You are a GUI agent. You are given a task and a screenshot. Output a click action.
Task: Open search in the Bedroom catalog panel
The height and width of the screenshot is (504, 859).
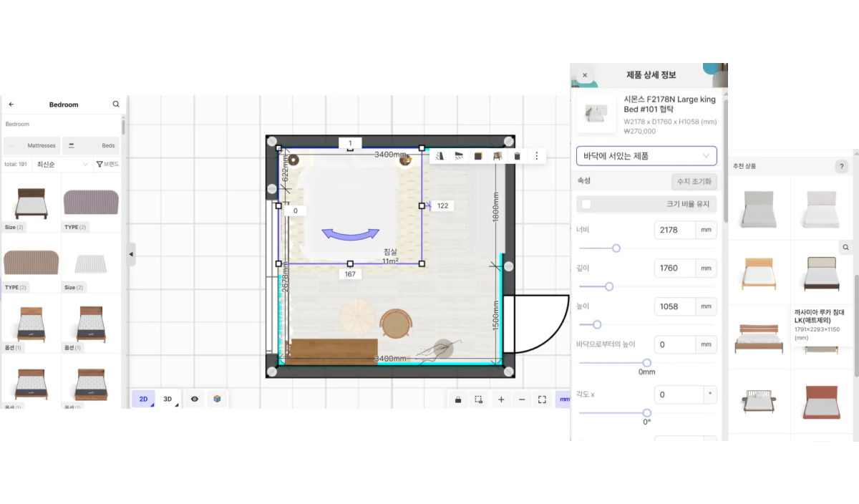pos(116,105)
